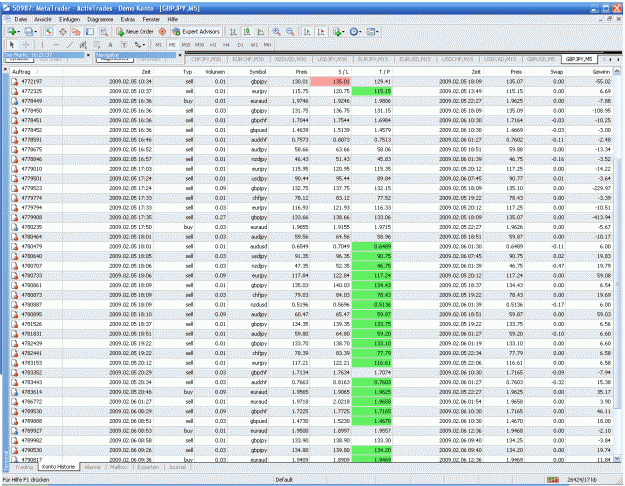Click the history table scroll-up arrow
Screen dimensions: 625x486
coord(617,71)
